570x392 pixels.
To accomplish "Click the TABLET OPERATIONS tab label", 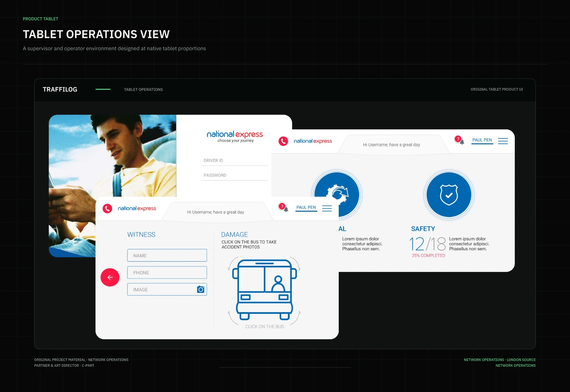I will 143,89.
